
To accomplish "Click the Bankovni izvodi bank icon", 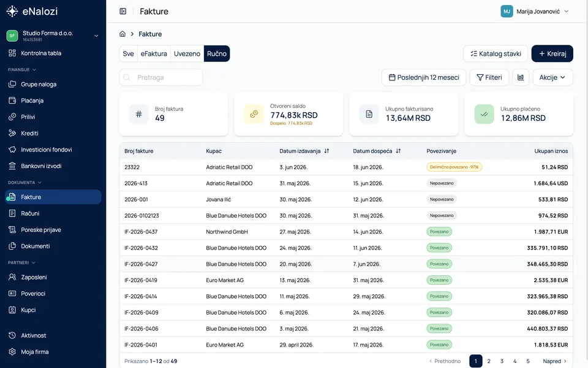I will (12, 166).
